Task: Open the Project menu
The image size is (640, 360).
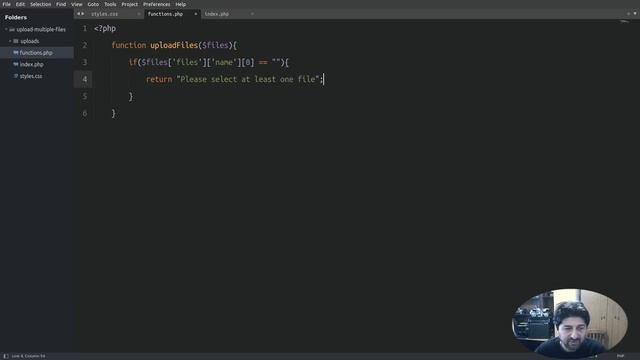Action: [x=129, y=4]
